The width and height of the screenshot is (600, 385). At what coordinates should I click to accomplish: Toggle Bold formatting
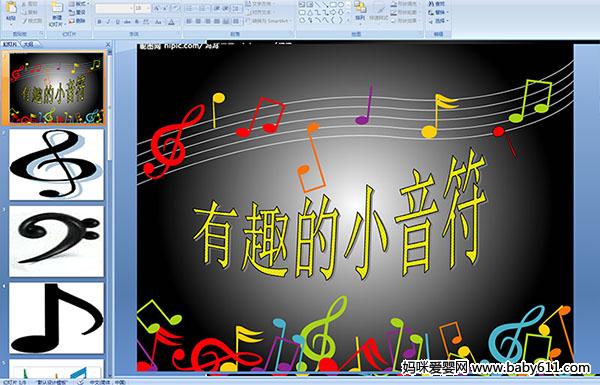[99, 22]
